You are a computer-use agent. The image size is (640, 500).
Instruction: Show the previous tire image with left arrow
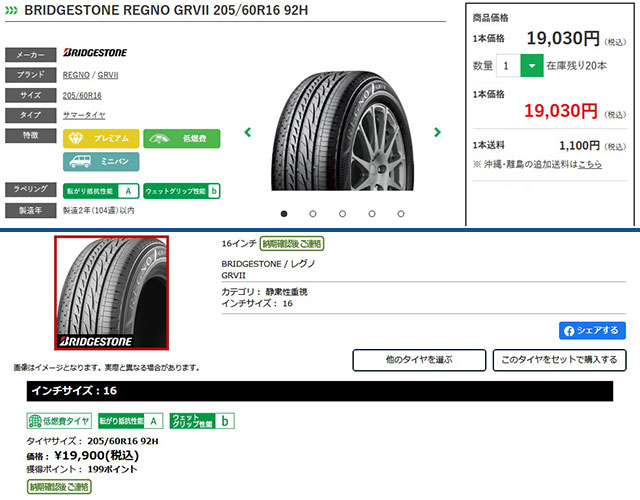248,132
